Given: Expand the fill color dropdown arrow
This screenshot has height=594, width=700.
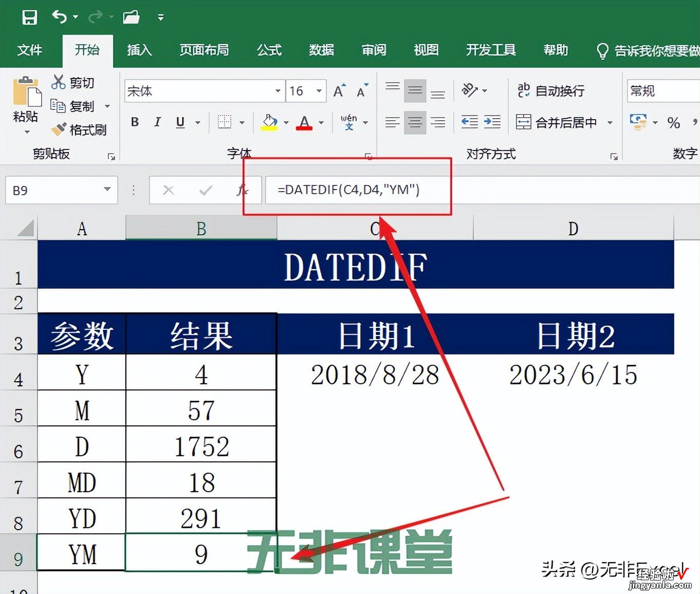Looking at the screenshot, I should [x=286, y=122].
